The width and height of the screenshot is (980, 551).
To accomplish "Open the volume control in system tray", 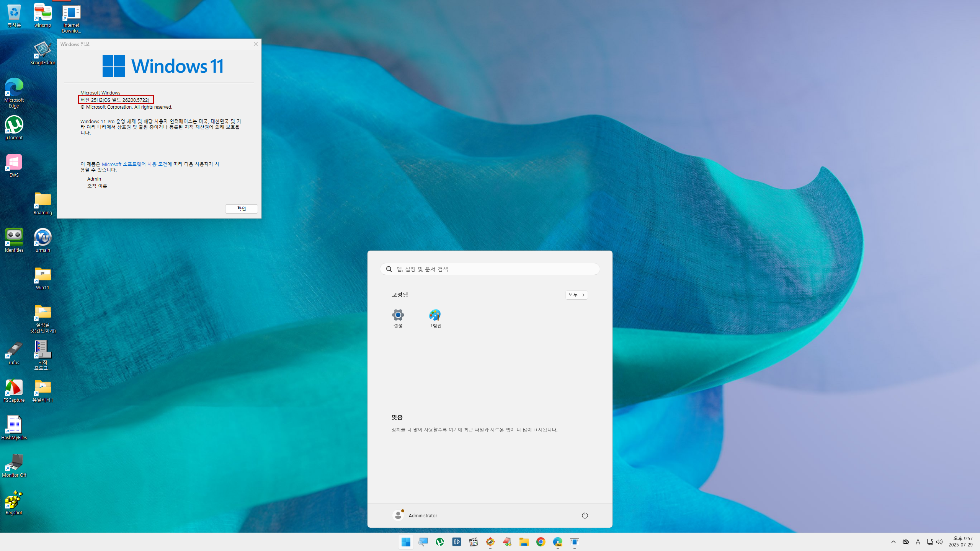I will pyautogui.click(x=939, y=542).
